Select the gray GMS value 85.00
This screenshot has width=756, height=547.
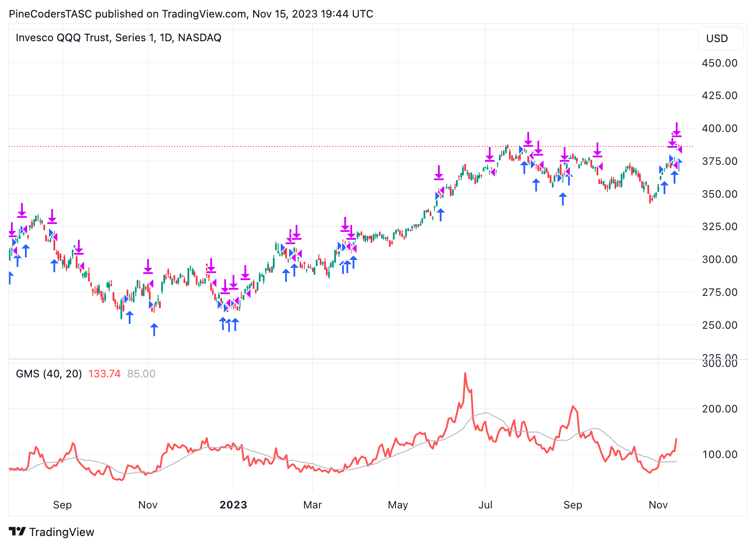point(141,374)
